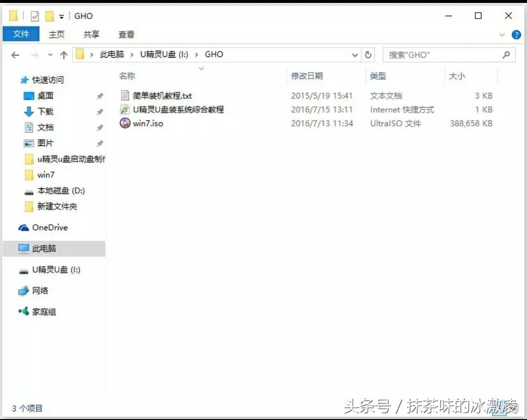Select the win7.iso UltraISO file icon
This screenshot has width=527, height=420.
(x=125, y=123)
